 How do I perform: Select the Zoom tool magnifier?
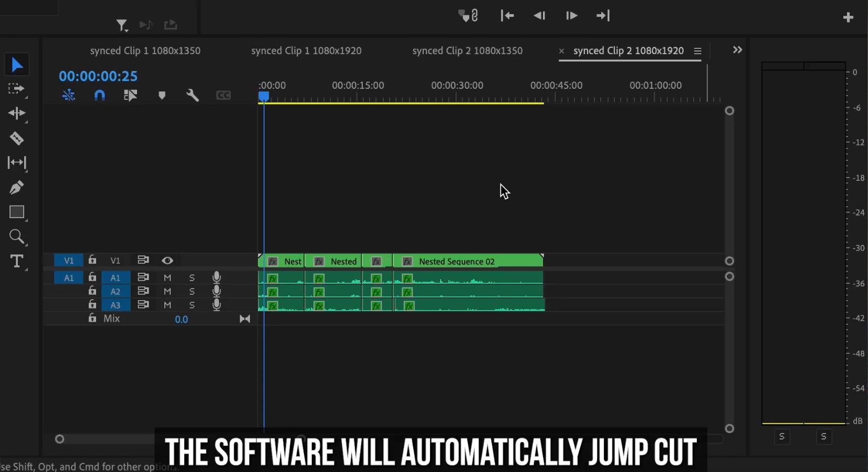(16, 237)
